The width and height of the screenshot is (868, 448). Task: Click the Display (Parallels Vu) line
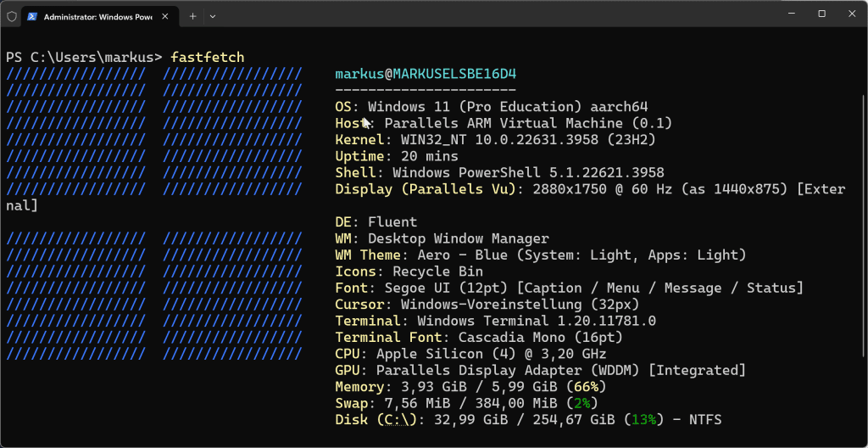point(591,189)
